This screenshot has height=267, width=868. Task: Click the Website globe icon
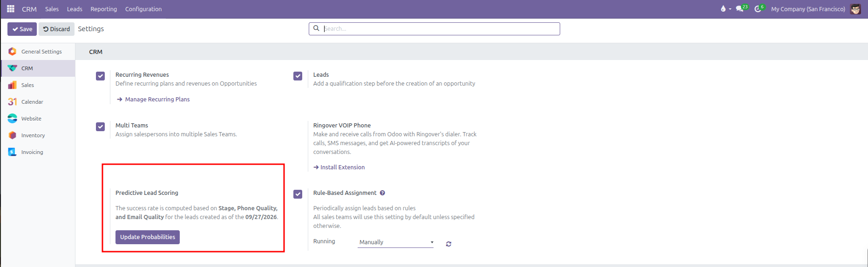(13, 119)
